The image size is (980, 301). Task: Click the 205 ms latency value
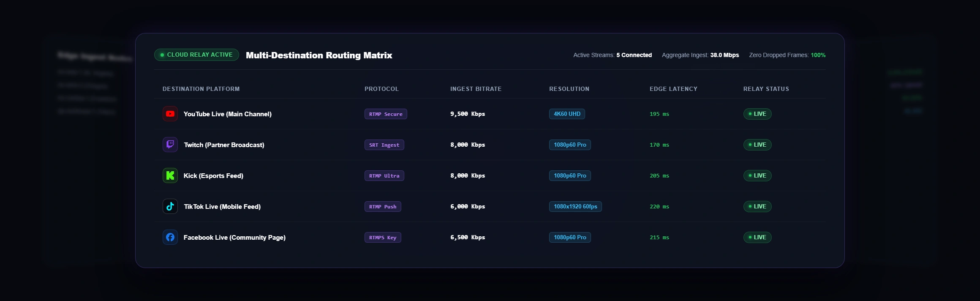tap(659, 176)
